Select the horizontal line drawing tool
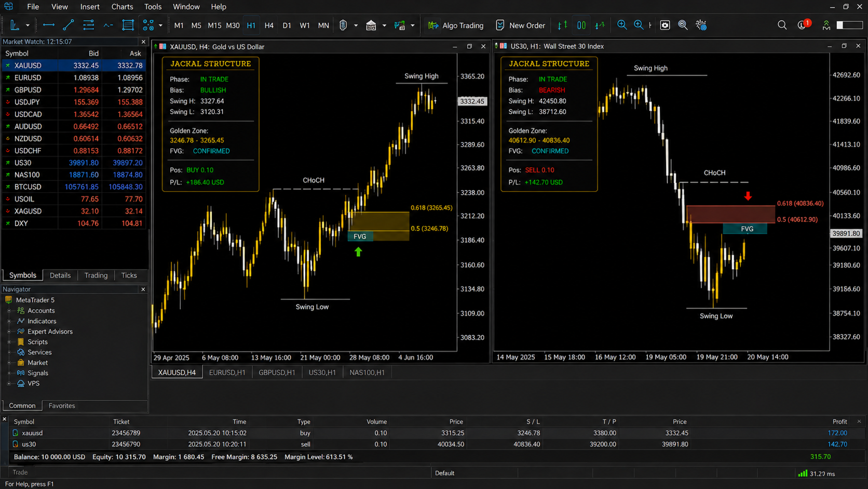This screenshot has height=489, width=868. coord(49,25)
